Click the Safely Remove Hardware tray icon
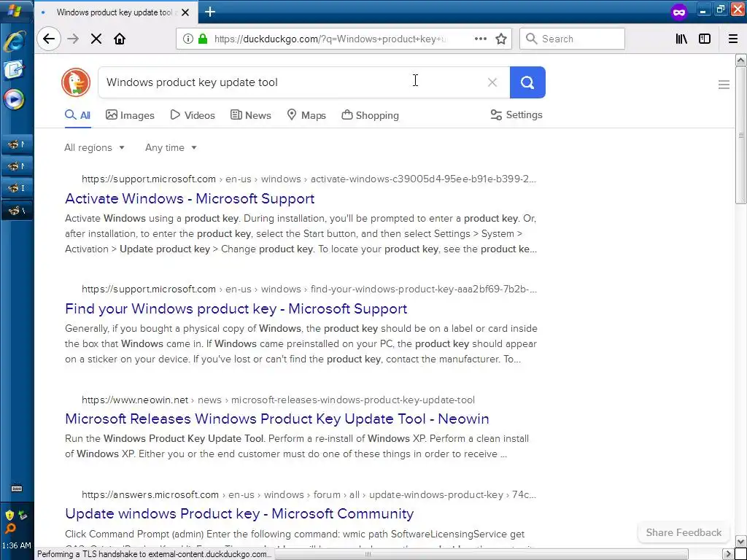Viewport: 747px width, 560px height. coord(23,515)
